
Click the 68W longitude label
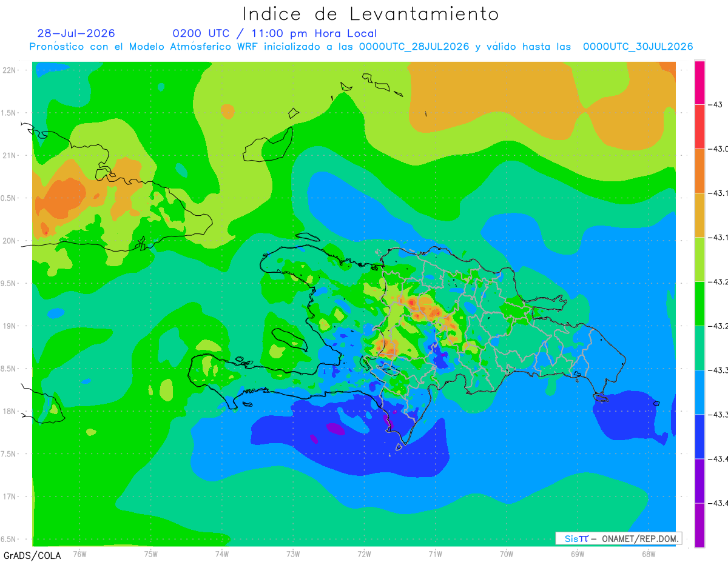649,554
